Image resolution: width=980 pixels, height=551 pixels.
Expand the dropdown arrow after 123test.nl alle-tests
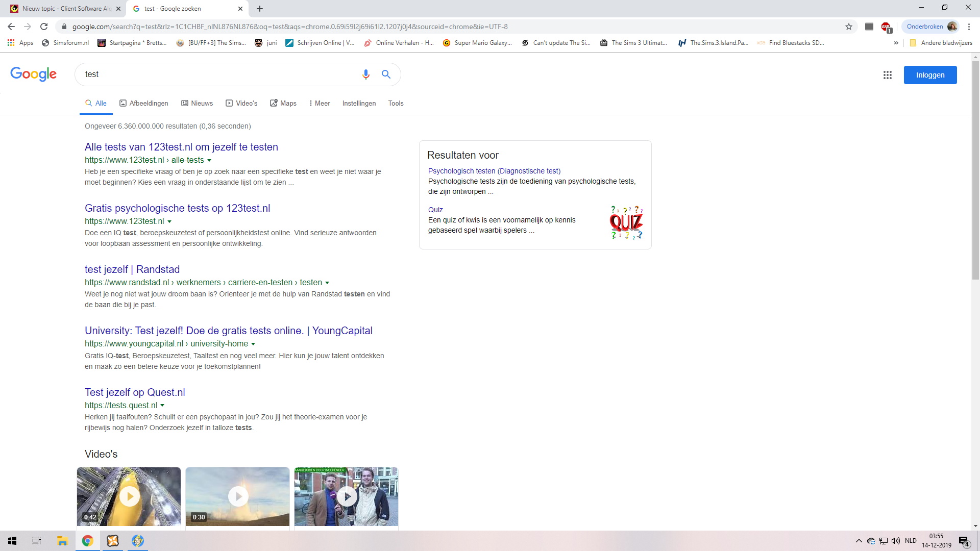click(x=209, y=160)
